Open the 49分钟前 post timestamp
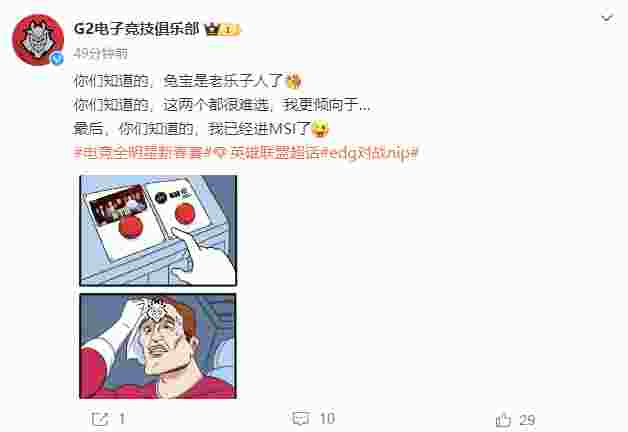 click(x=101, y=54)
